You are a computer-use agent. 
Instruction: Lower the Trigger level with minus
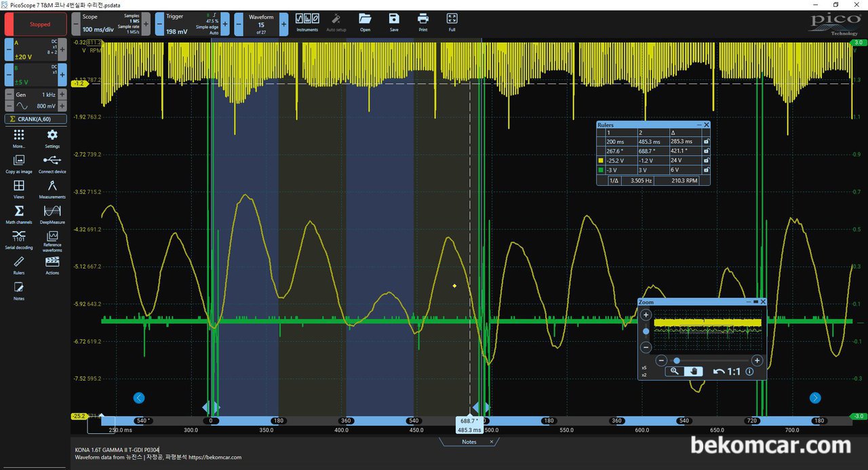tap(159, 24)
